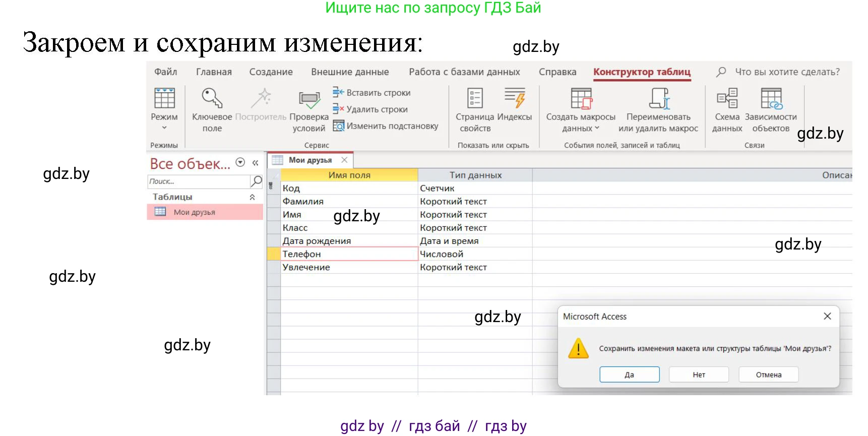The image size is (868, 436).
Task: Click Удалить строки
Action: [x=370, y=109]
